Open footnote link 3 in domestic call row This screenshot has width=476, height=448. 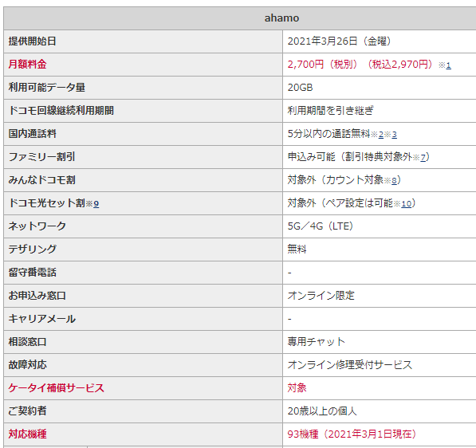point(395,135)
